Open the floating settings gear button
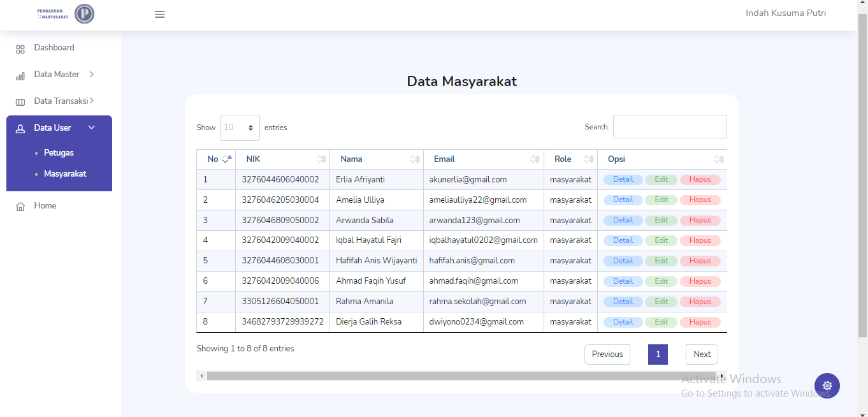 [827, 386]
